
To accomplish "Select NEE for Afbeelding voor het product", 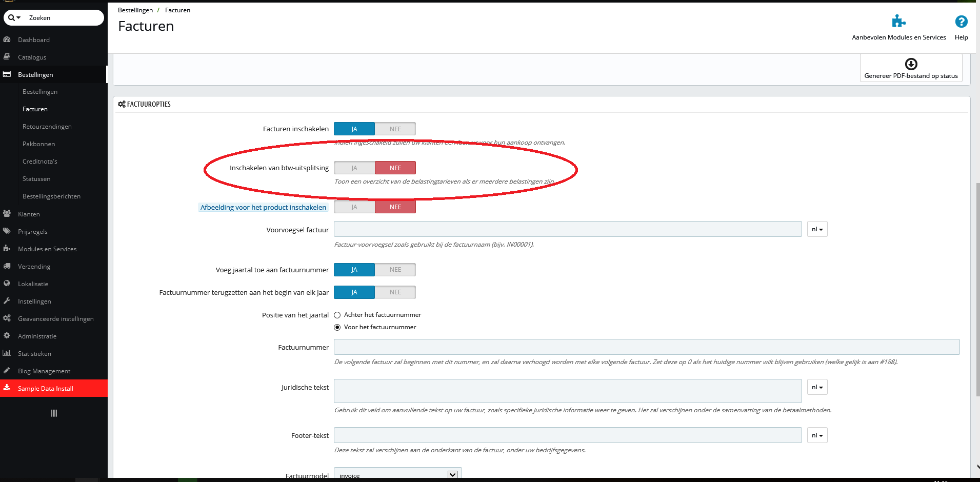I will [x=395, y=207].
